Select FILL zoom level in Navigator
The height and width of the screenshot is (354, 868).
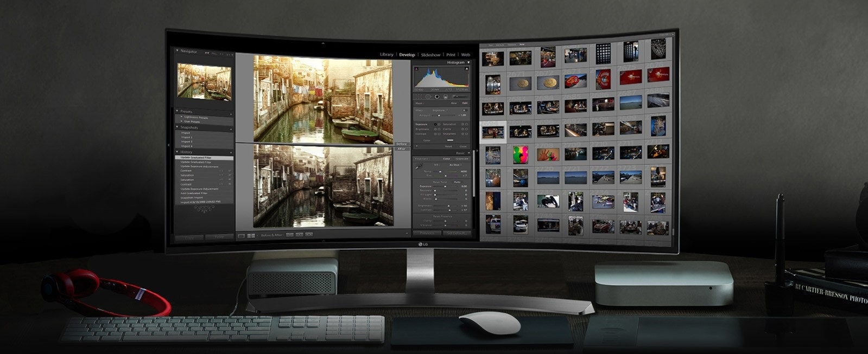(214, 53)
